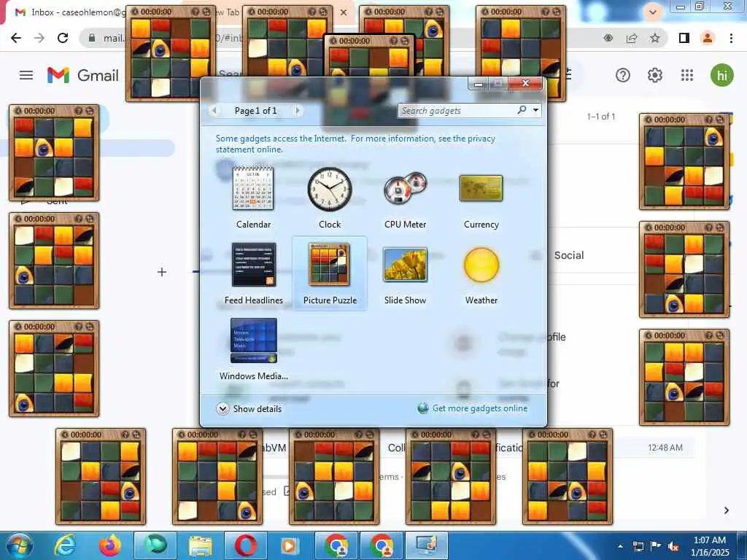
Task: Select the CPU Meter gadget icon
Action: pos(405,189)
